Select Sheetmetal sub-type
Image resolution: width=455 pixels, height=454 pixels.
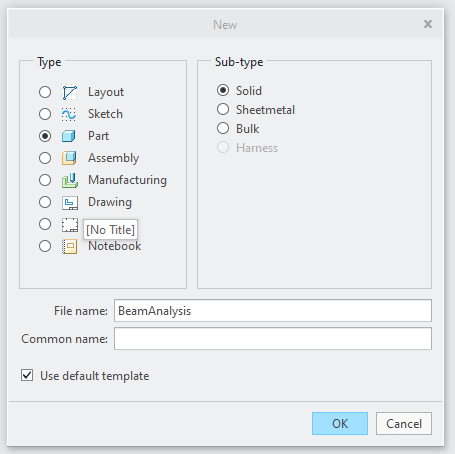pos(223,109)
